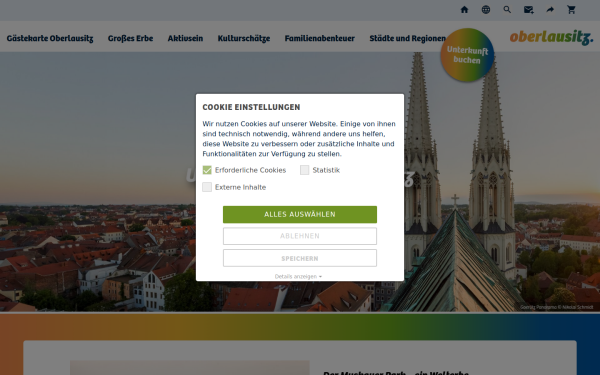Click the Ablehnen button
Image resolution: width=600 pixels, height=375 pixels.
300,236
